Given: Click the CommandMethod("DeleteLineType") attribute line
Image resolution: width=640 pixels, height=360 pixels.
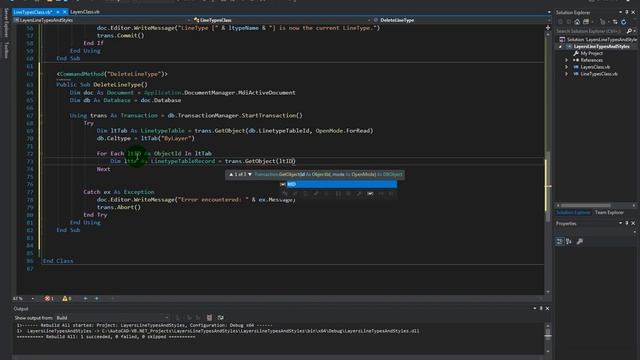Looking at the screenshot, I should pyautogui.click(x=112, y=74).
